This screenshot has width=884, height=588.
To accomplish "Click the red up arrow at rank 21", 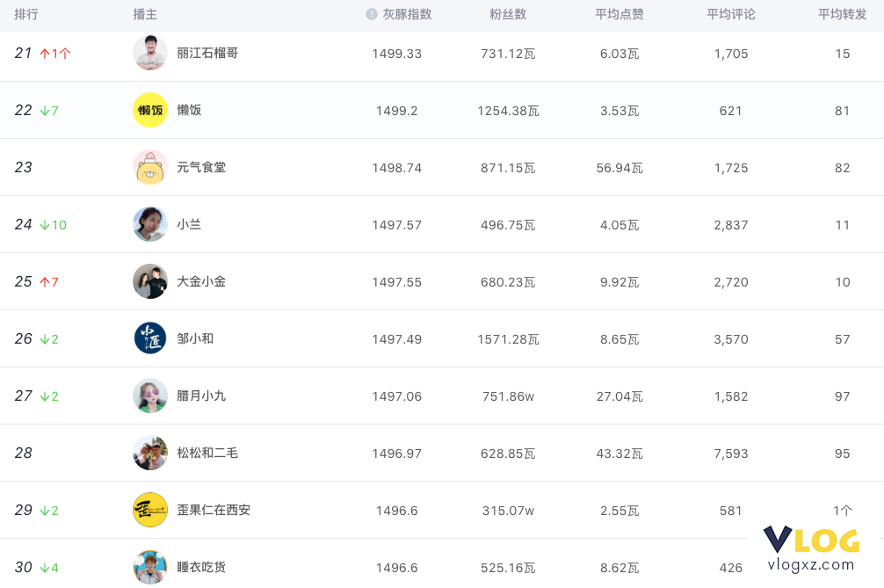I will pyautogui.click(x=45, y=54).
